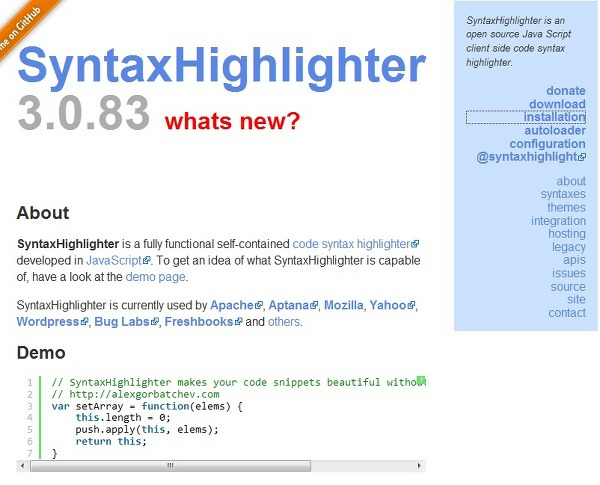The width and height of the screenshot is (600, 485).
Task: Click the external link icon beside @syntaxhighlight
Action: click(x=582, y=157)
